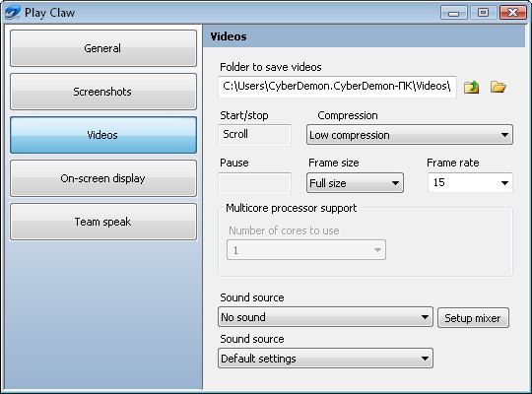
Task: Close the Play Claw window
Action: 513,13
